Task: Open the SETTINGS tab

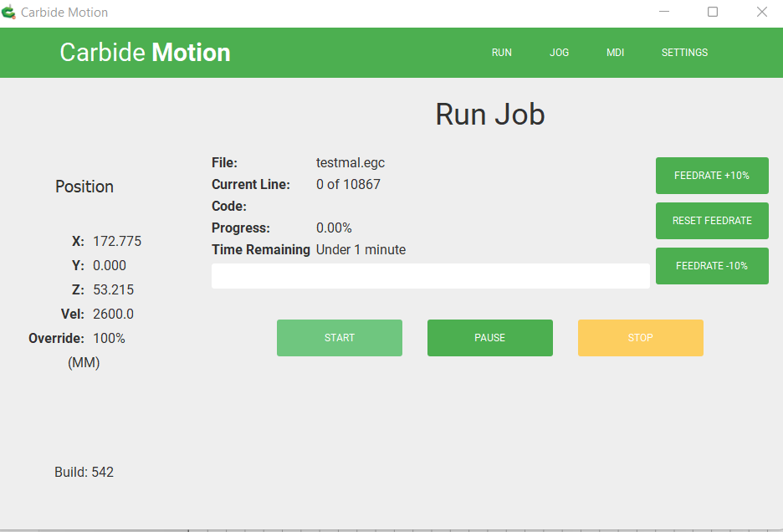Action: click(684, 53)
